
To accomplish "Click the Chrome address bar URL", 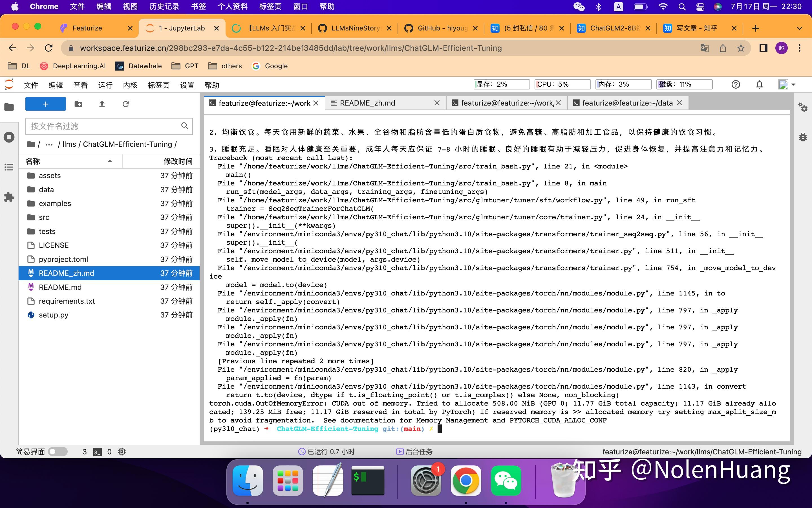I will (x=291, y=48).
